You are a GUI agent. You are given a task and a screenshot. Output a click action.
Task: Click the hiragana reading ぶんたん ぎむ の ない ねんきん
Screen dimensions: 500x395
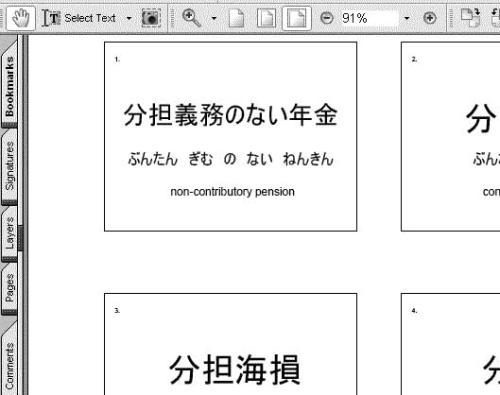pos(231,159)
